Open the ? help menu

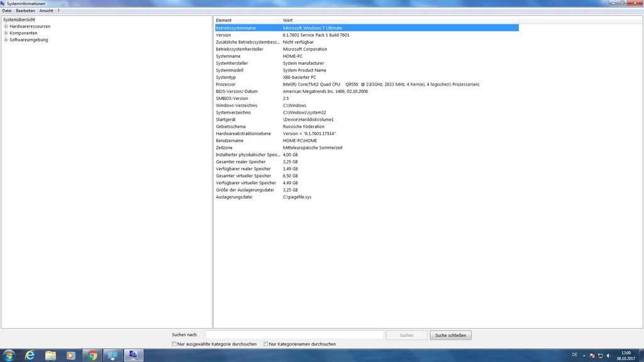tap(58, 11)
